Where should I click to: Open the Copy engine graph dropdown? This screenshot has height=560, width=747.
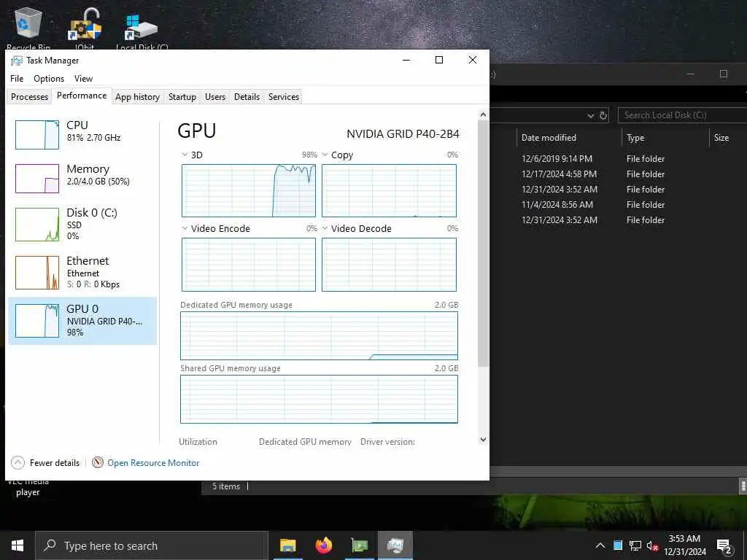coord(325,155)
